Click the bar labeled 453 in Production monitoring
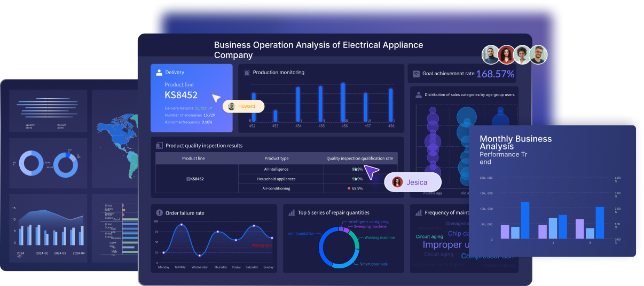The width and height of the screenshot is (644, 286). point(276,116)
